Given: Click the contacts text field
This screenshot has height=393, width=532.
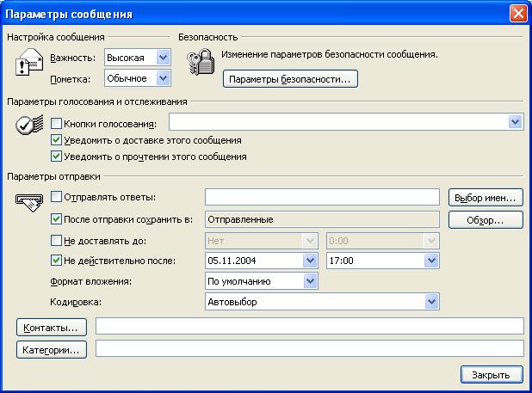Looking at the screenshot, I should 310,326.
